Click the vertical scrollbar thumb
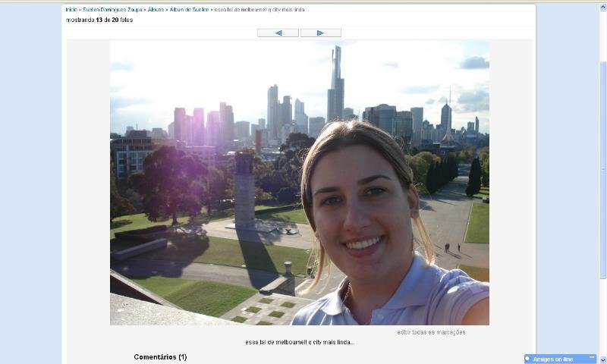 603,170
